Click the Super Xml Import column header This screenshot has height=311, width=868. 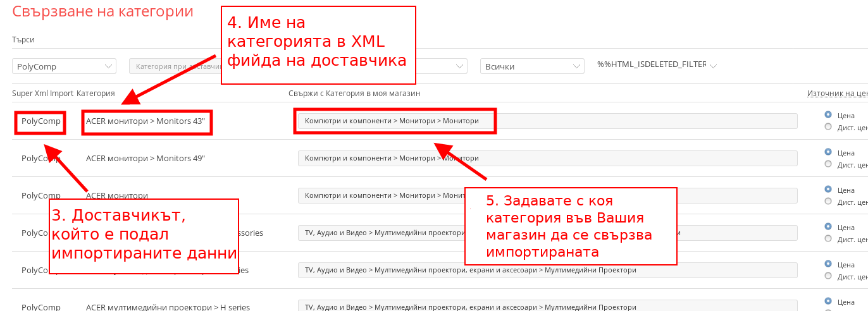(43, 94)
